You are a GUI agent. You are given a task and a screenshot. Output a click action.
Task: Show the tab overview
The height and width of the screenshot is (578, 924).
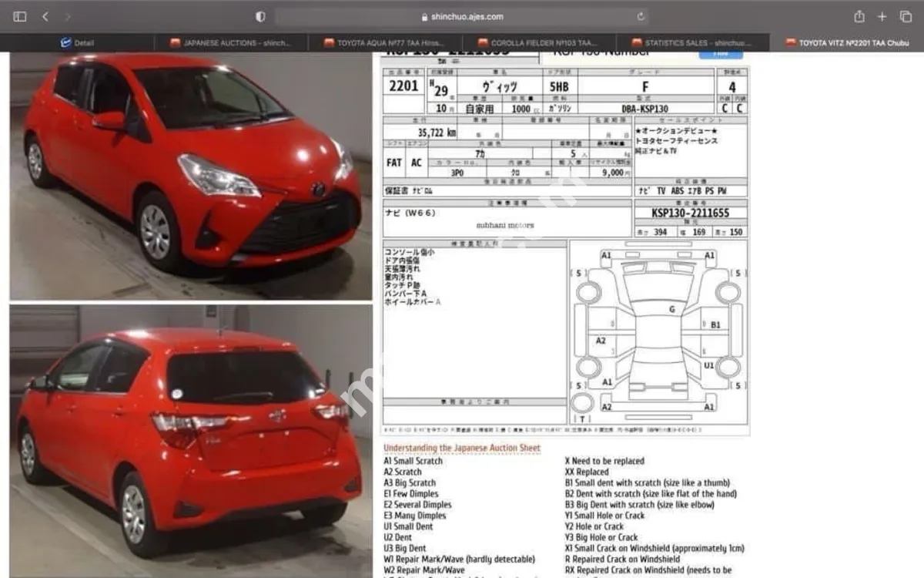coord(906,16)
